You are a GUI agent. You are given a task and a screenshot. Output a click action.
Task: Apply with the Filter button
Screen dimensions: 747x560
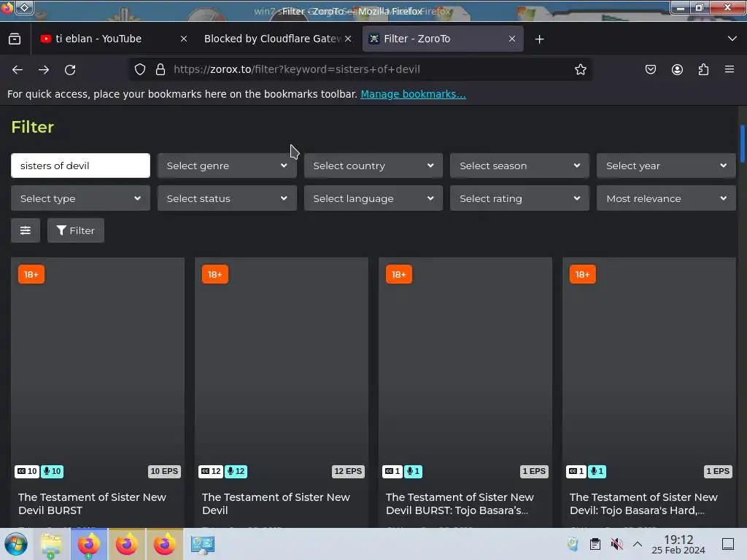[76, 230]
